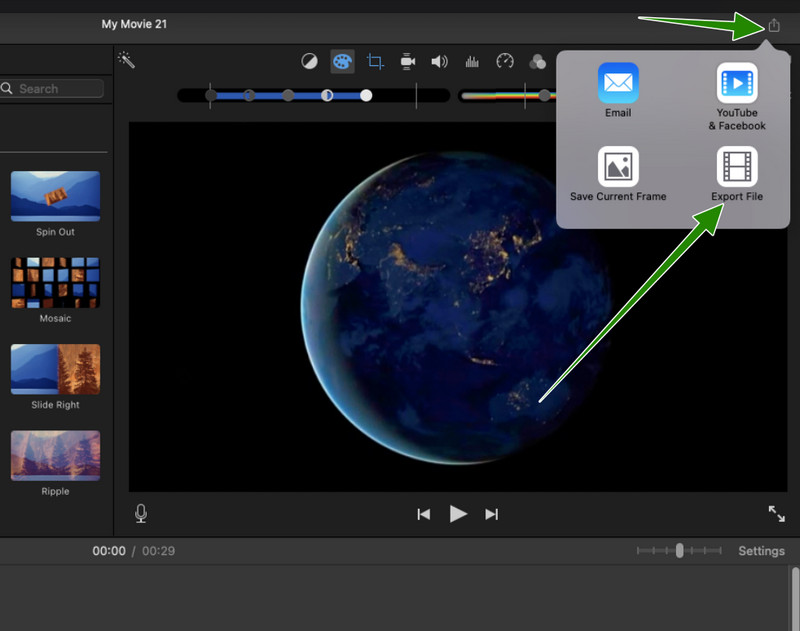This screenshot has width=800, height=631.
Task: Open the Share menu icon
Action: click(772, 23)
